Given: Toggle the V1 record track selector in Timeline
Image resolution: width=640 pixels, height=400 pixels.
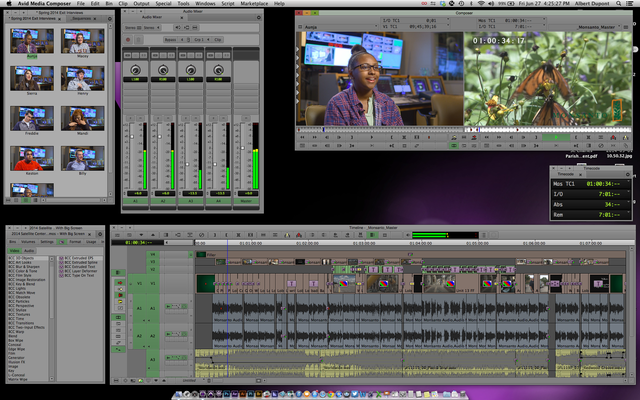Looking at the screenshot, I should (153, 283).
